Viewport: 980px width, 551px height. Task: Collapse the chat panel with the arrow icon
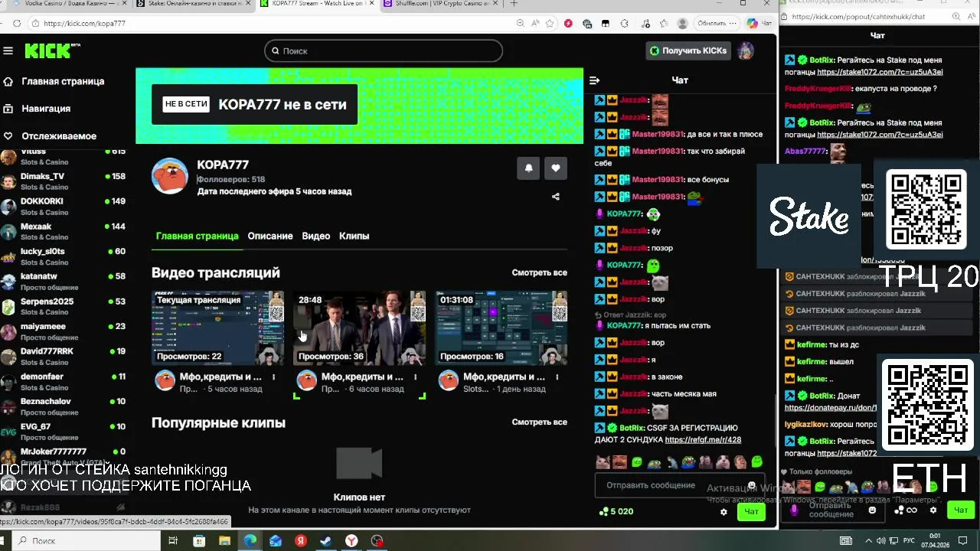pyautogui.click(x=595, y=80)
